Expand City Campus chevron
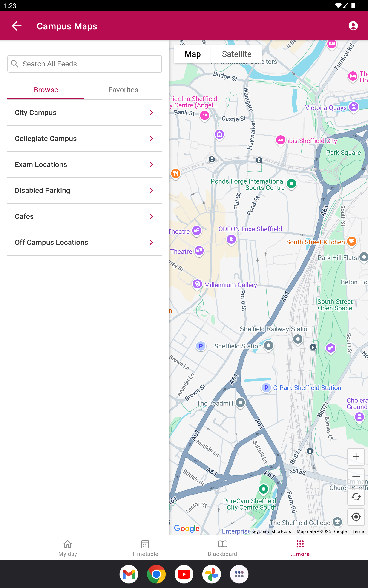 coord(151,113)
